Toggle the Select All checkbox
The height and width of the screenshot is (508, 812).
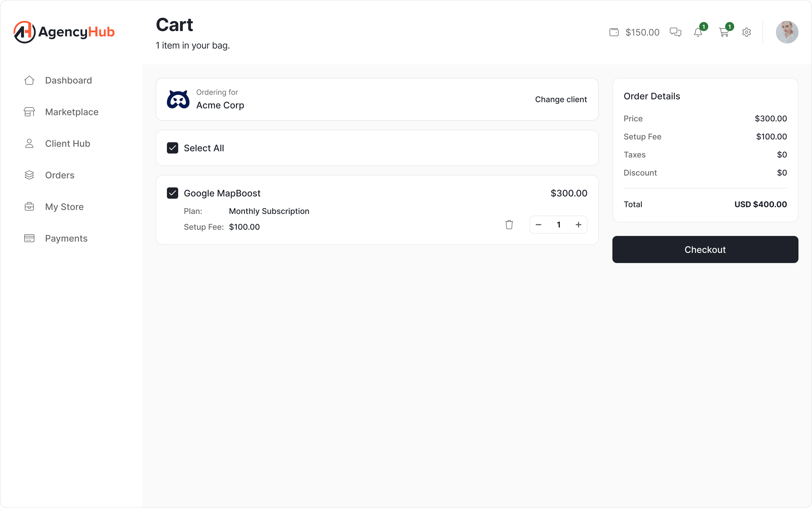[173, 148]
